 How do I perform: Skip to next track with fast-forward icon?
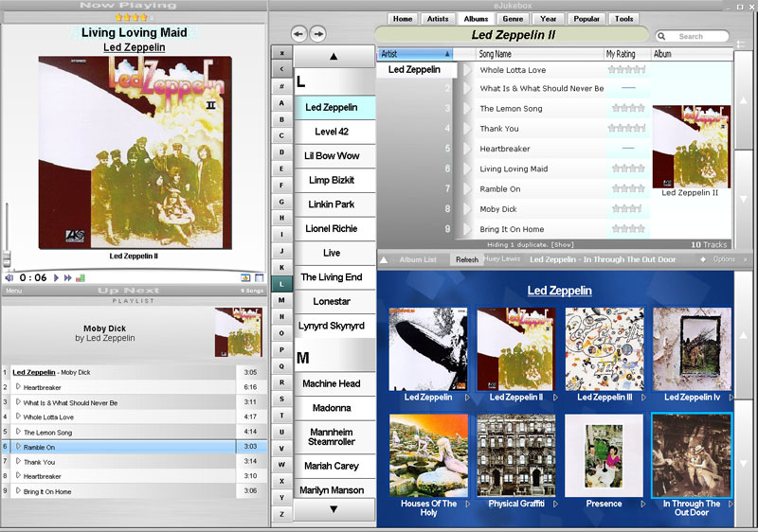[x=67, y=277]
